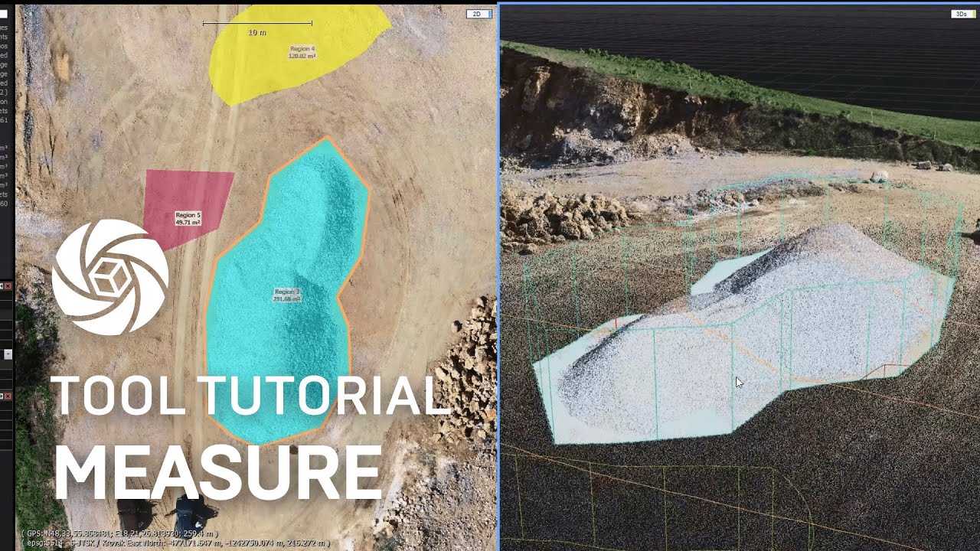The width and height of the screenshot is (980, 551).
Task: Click the Region 5 area label
Action: pyautogui.click(x=188, y=218)
